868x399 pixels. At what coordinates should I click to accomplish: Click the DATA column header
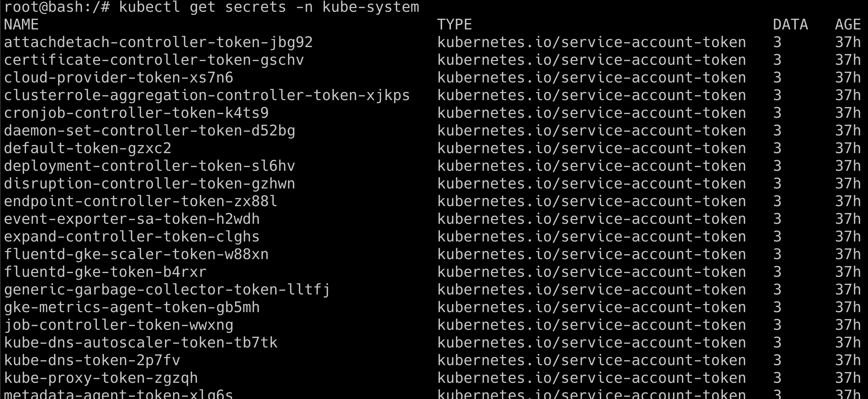pyautogui.click(x=790, y=25)
